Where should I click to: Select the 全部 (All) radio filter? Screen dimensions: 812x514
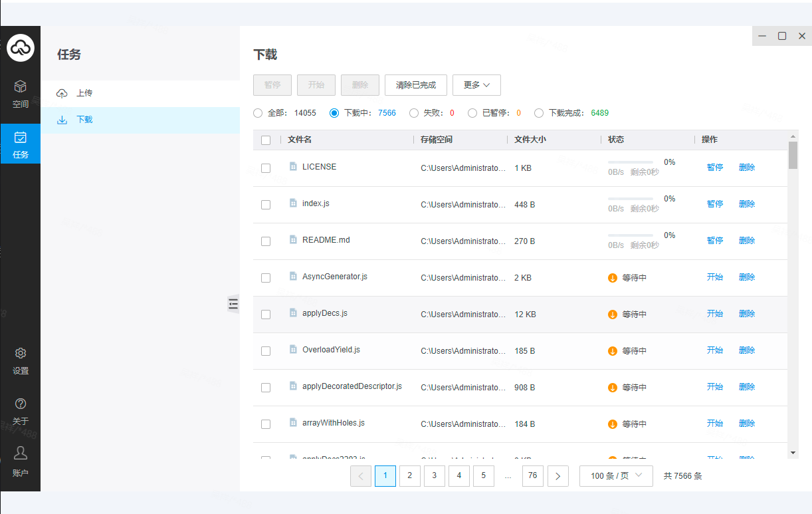258,113
